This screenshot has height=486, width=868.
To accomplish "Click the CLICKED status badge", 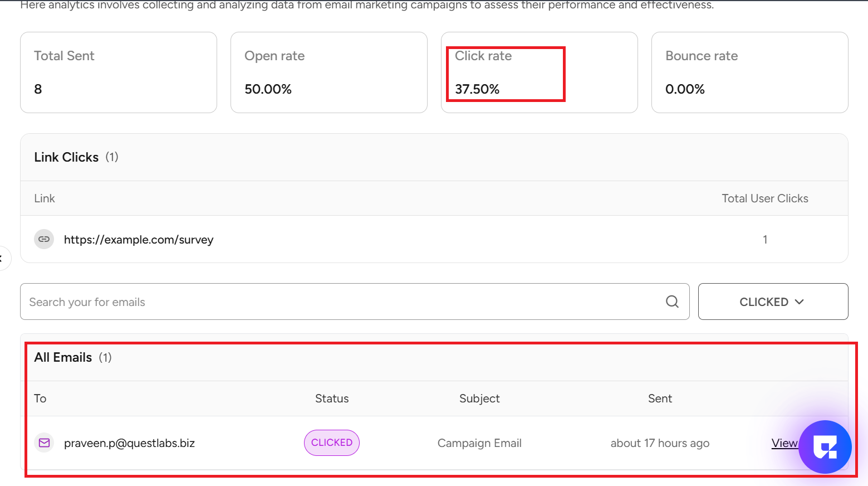I will click(x=332, y=443).
